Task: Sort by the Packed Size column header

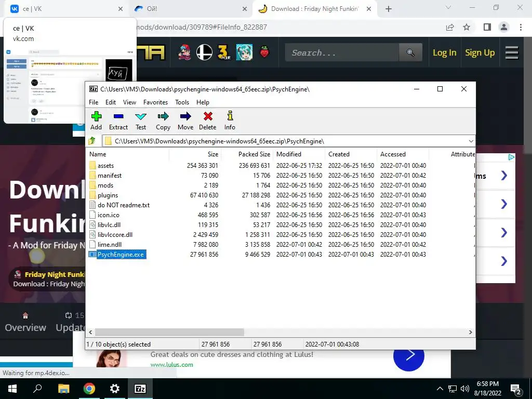Action: click(x=247, y=154)
